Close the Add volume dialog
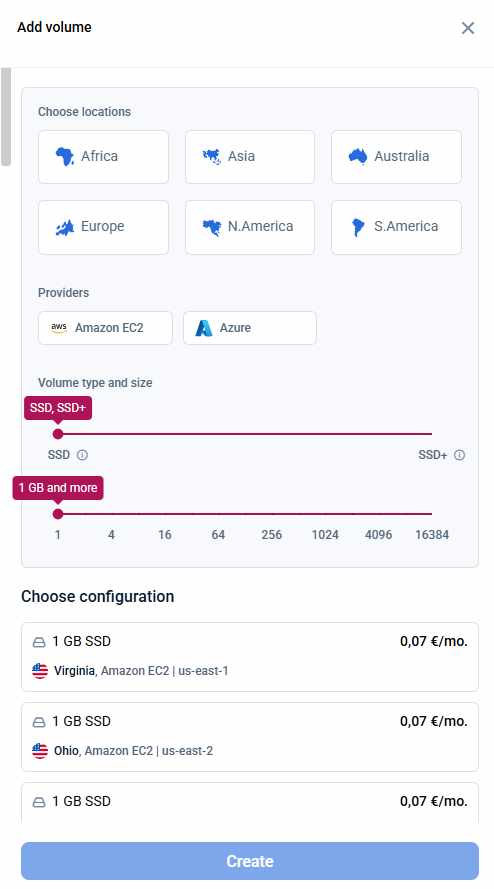Image resolution: width=494 pixels, height=889 pixels. (467, 28)
